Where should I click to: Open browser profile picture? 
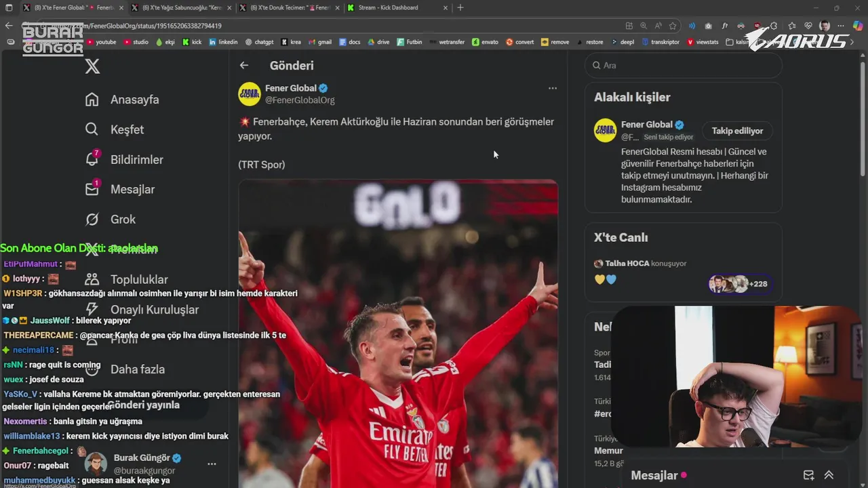[825, 26]
